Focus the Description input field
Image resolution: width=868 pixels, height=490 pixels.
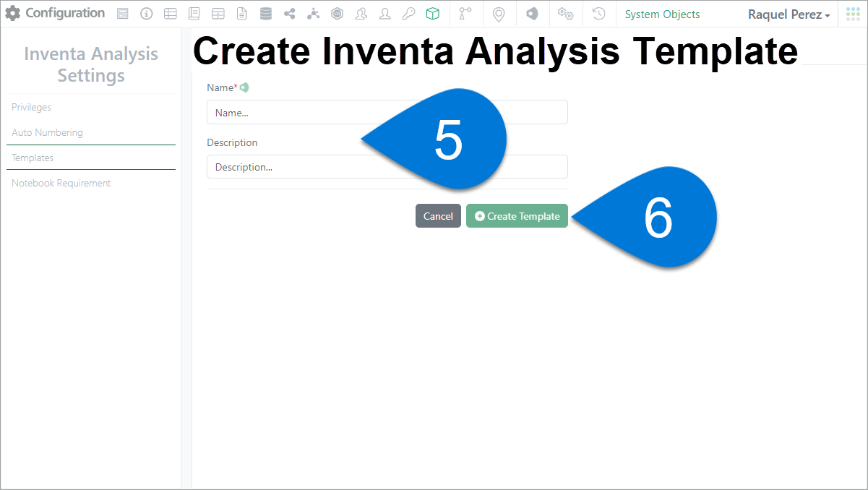click(387, 166)
